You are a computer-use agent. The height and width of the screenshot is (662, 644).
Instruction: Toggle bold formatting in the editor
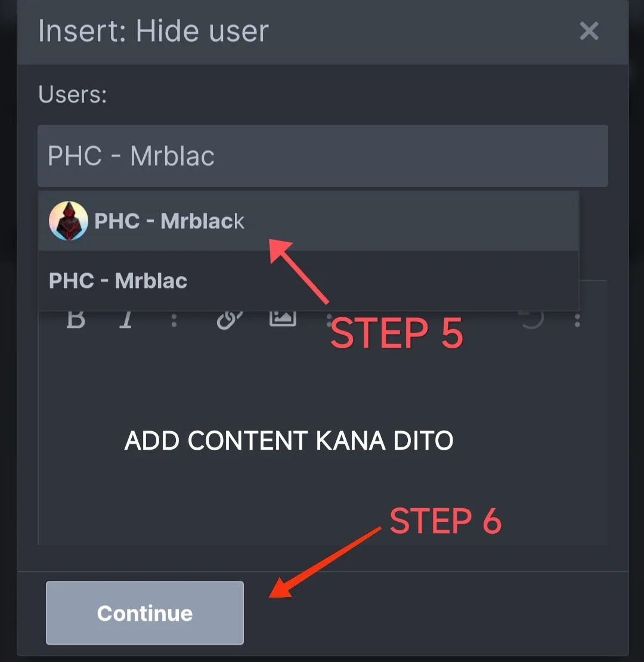[x=76, y=320]
